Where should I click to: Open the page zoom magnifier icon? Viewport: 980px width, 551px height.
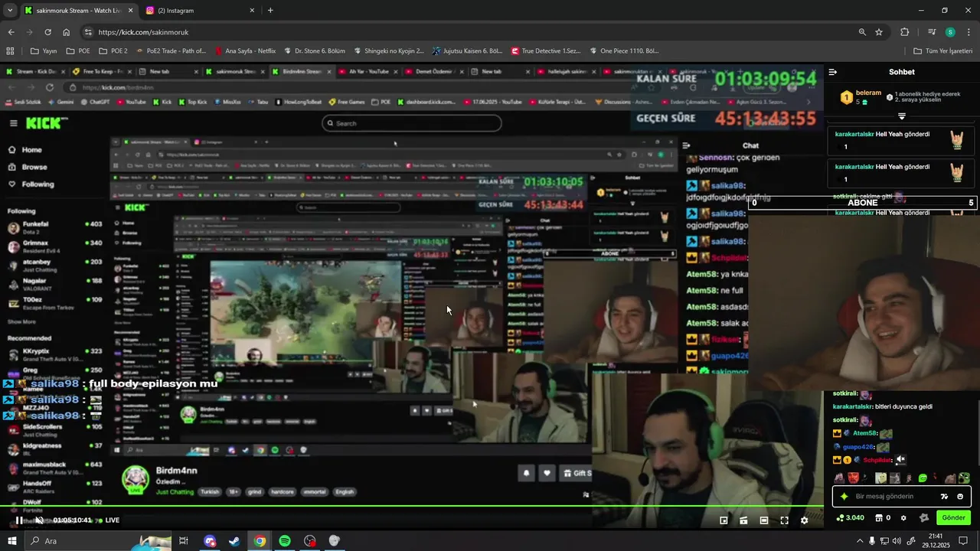862,32
